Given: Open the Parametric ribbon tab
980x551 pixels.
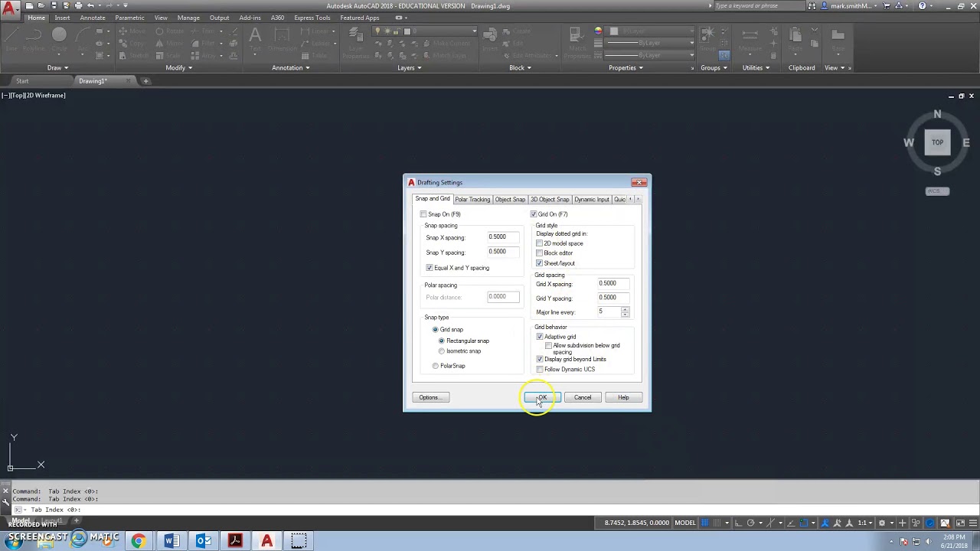Looking at the screenshot, I should [x=129, y=18].
